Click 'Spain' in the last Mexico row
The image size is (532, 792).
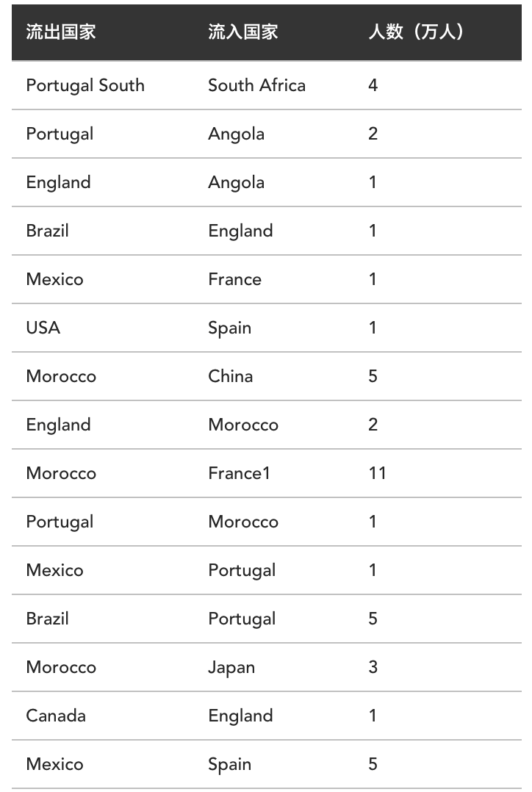coord(229,764)
